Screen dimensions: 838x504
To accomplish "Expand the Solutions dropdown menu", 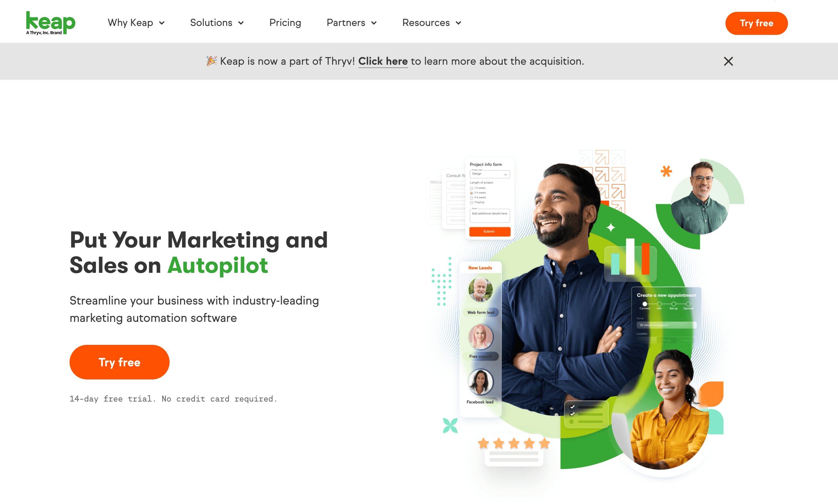I will (x=217, y=23).
